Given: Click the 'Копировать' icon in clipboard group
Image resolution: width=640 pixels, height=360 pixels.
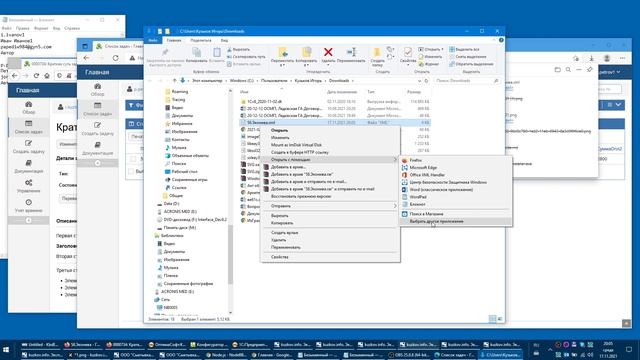Looking at the screenshot, I should (x=197, y=52).
